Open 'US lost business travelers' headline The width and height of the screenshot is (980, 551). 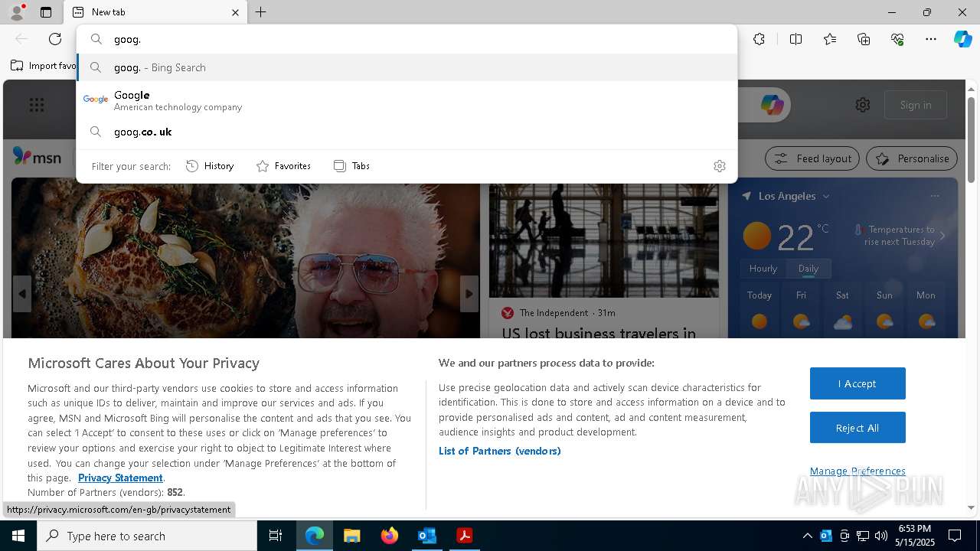coord(599,332)
